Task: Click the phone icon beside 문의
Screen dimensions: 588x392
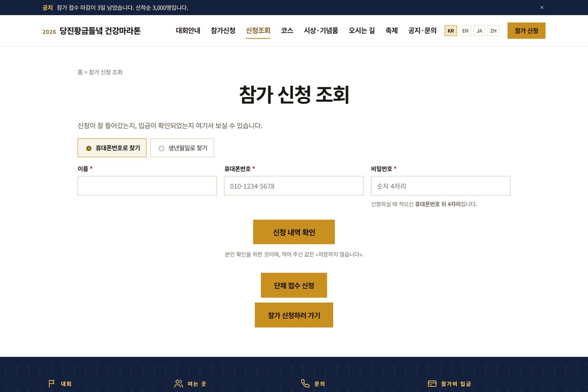Action: coord(305,384)
